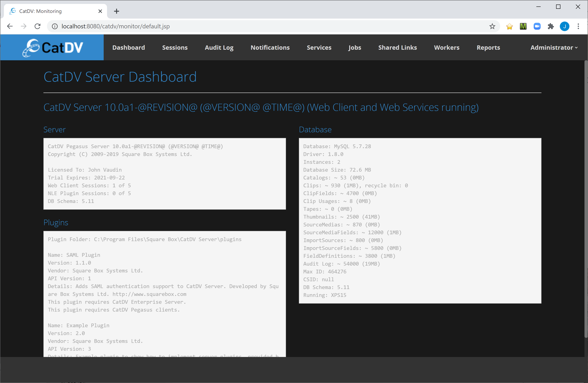Maximize the Chrome browser window
Screen dimensions: 588x383
click(x=558, y=7)
